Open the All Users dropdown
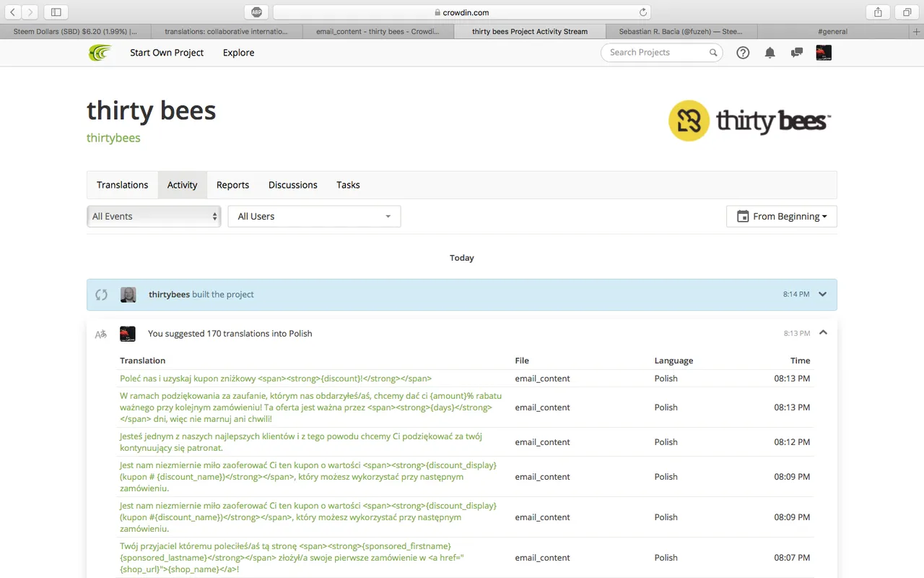This screenshot has width=924, height=578. point(314,217)
